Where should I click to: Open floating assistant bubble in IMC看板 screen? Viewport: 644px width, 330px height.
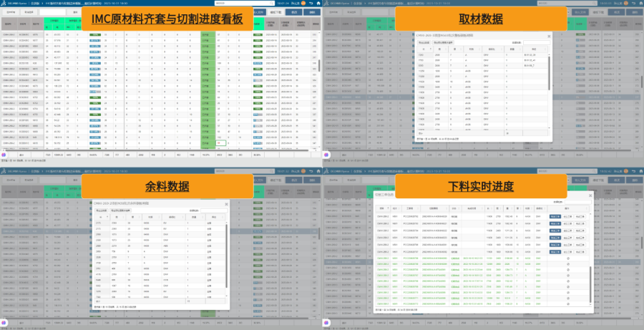(4, 155)
